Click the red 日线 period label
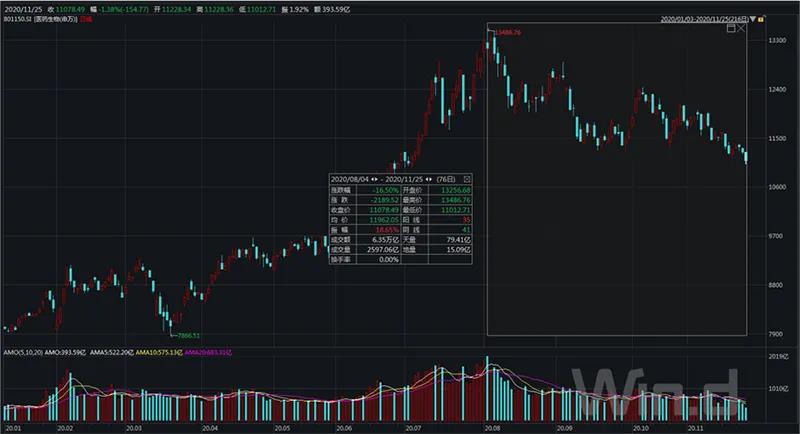The image size is (800, 434). [x=86, y=18]
